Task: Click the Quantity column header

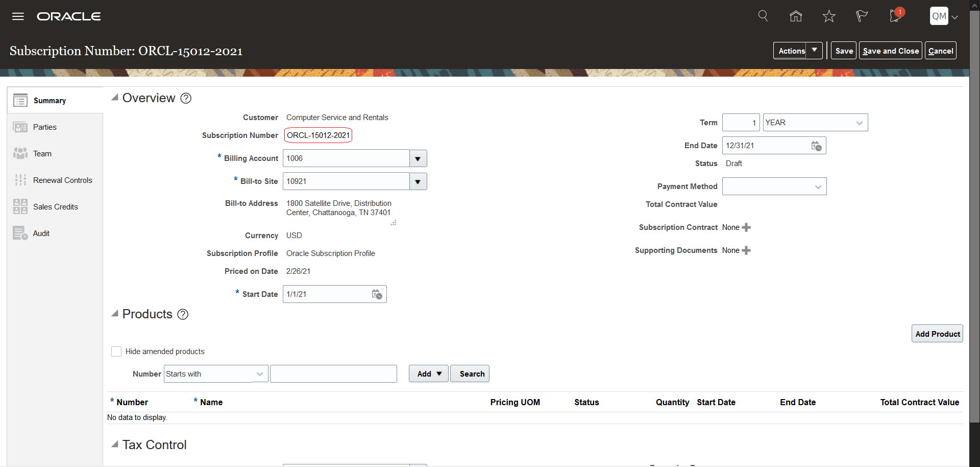Action: click(672, 402)
